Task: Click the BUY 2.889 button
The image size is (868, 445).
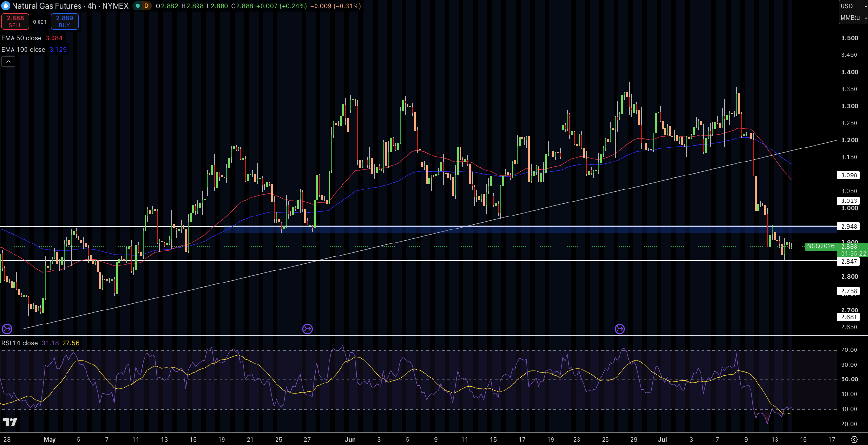Action: point(65,22)
